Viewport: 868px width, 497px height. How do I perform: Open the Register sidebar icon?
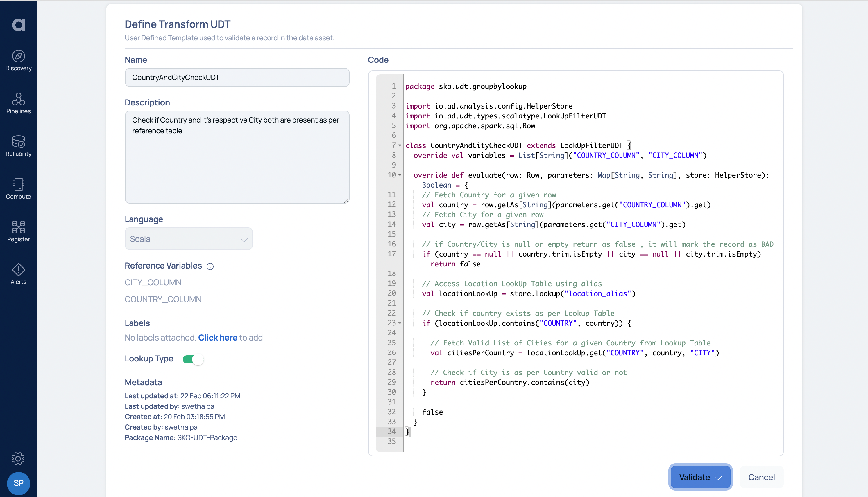pos(18,227)
